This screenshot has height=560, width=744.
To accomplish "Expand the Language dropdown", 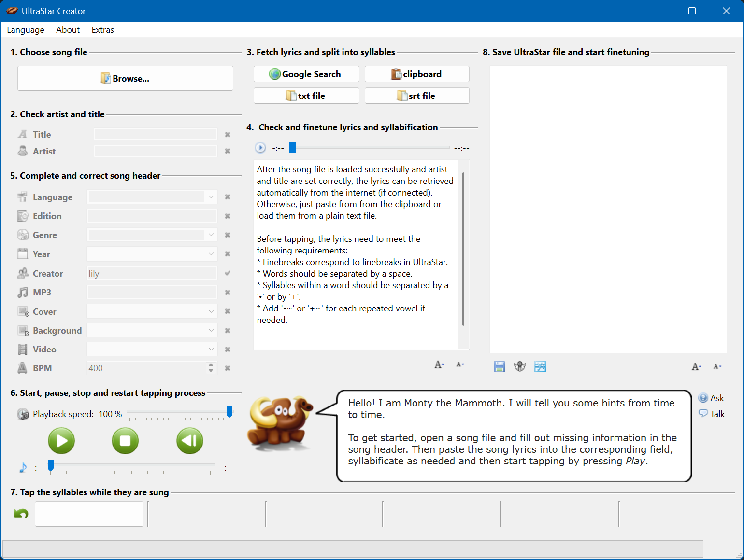I will pyautogui.click(x=211, y=197).
